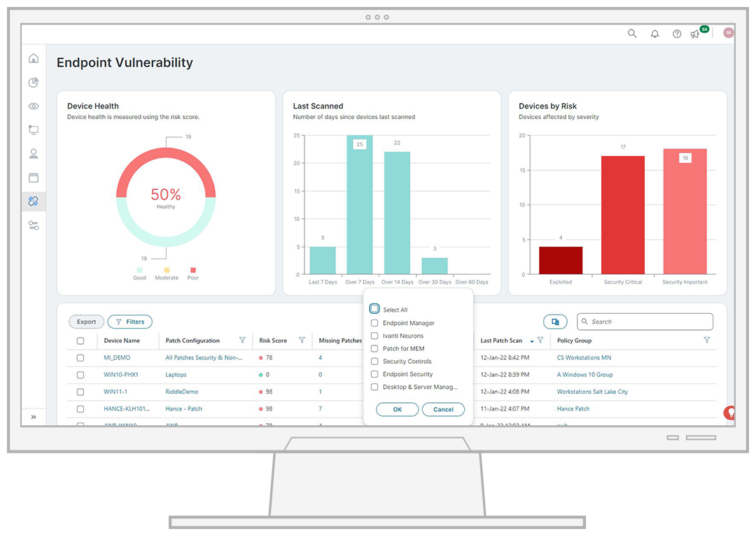
Task: Open the people user icon in sidebar
Action: tap(34, 153)
